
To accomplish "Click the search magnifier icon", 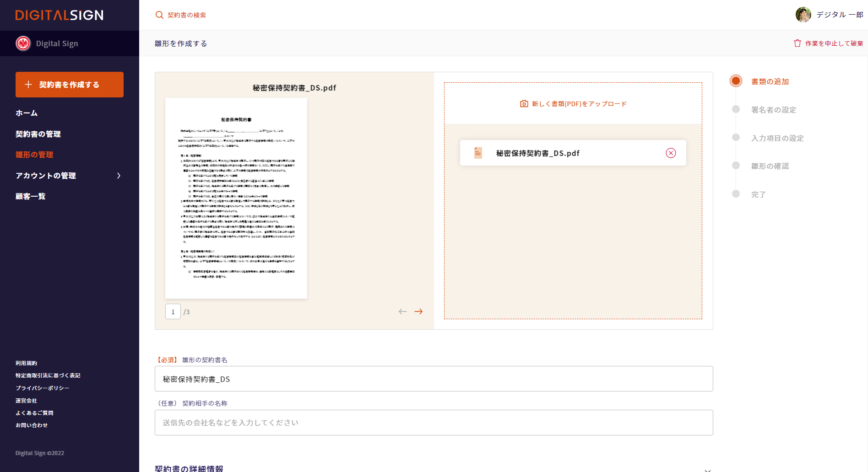I will click(x=159, y=15).
